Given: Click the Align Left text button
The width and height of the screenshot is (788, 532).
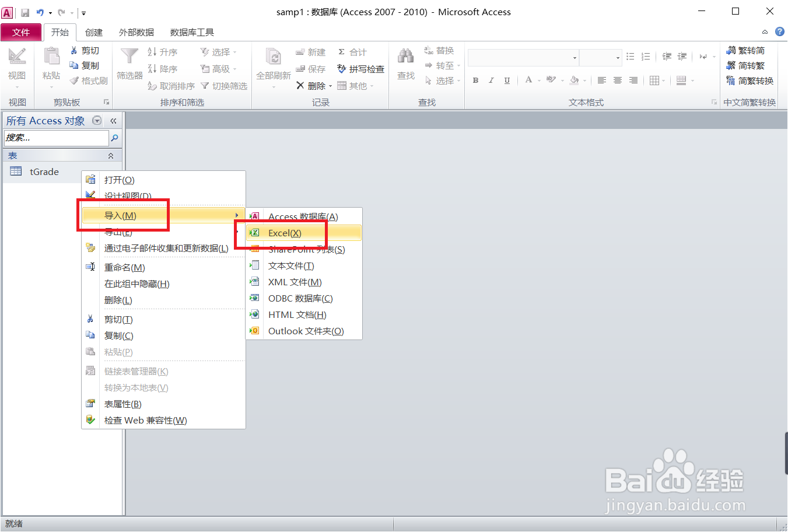Looking at the screenshot, I should [x=602, y=80].
